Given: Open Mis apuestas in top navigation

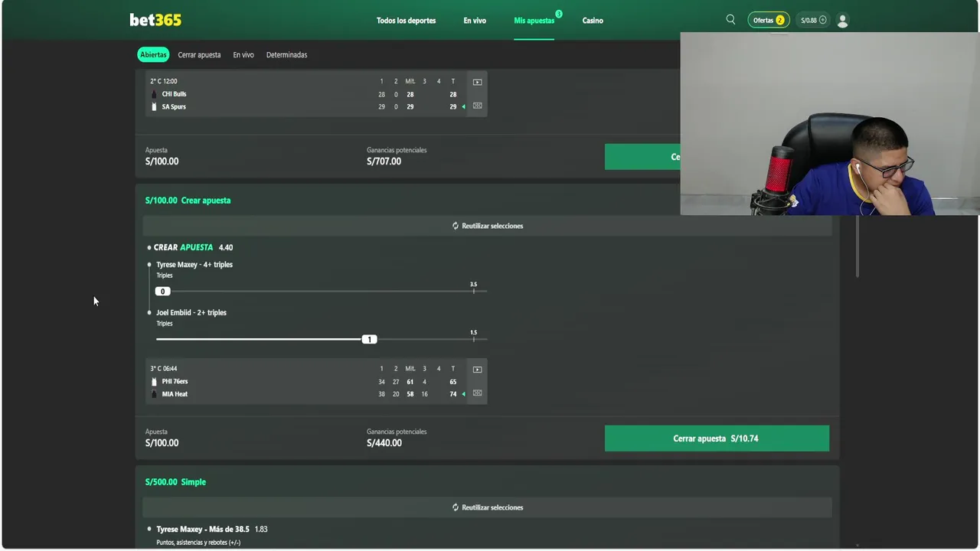Looking at the screenshot, I should click(x=534, y=21).
